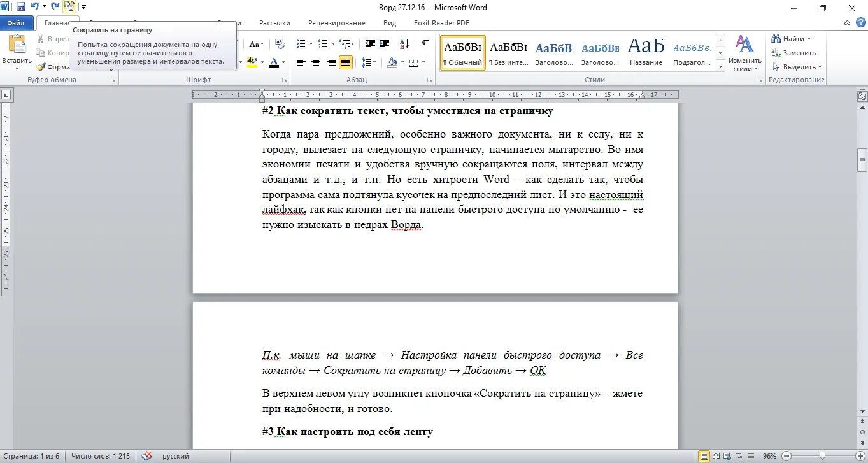Center the text
868x463 pixels.
[316, 62]
